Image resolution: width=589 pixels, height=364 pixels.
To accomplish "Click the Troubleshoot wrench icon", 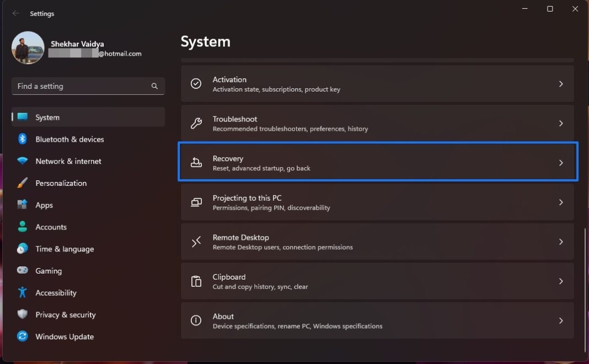I will [x=196, y=124].
